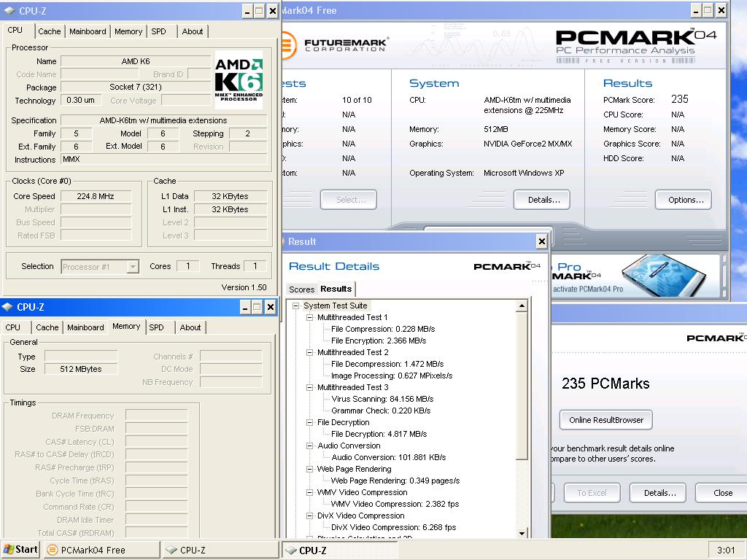747x560 pixels.
Task: Click Details... in the score dialog
Action: [x=658, y=493]
